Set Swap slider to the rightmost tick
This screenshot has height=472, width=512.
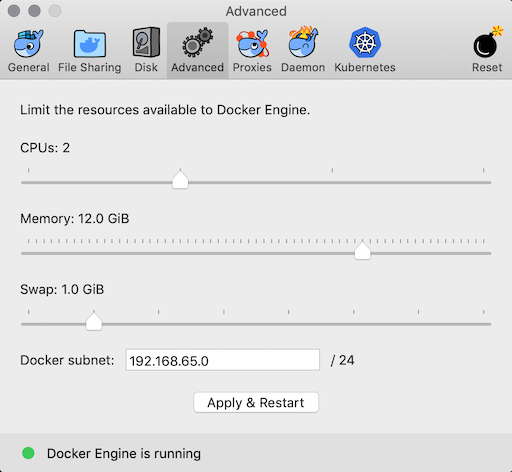click(483, 324)
